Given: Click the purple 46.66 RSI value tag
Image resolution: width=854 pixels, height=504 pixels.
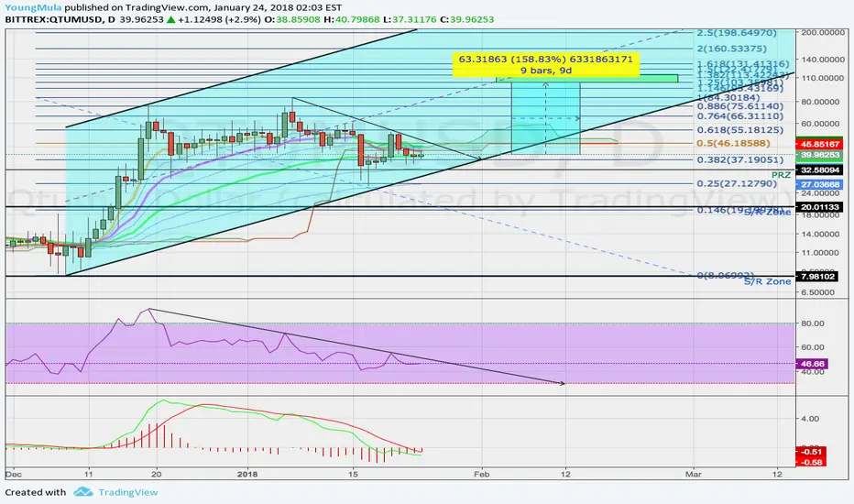Looking at the screenshot, I should [812, 364].
